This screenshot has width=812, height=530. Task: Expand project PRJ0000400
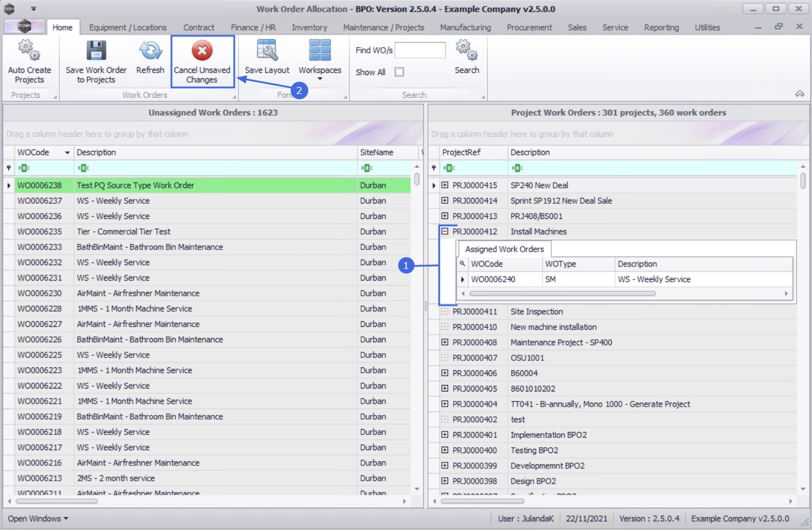445,450
